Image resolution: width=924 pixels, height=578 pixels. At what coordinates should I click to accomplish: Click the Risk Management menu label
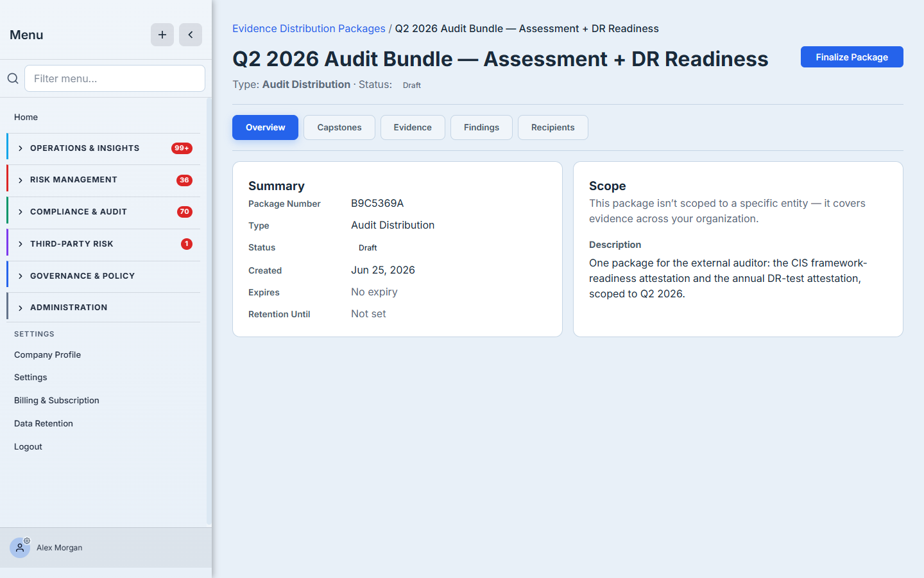[x=74, y=180]
